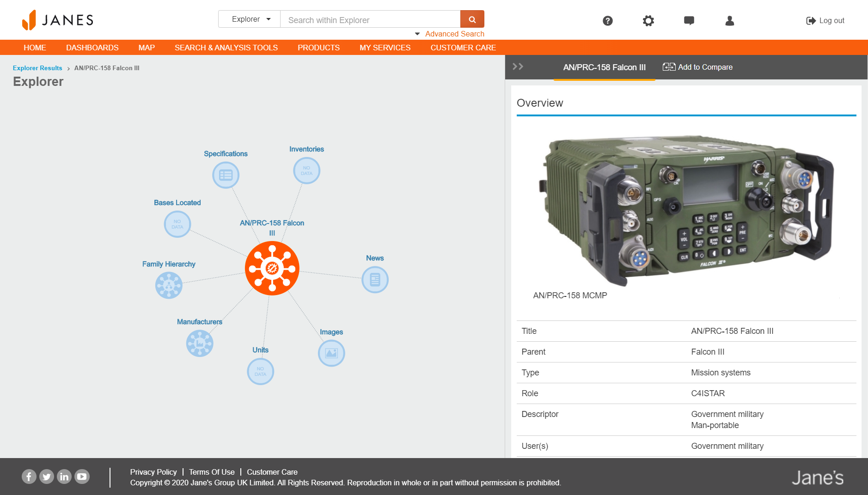This screenshot has width=868, height=495.
Task: Click the Inventories node label
Action: [306, 149]
